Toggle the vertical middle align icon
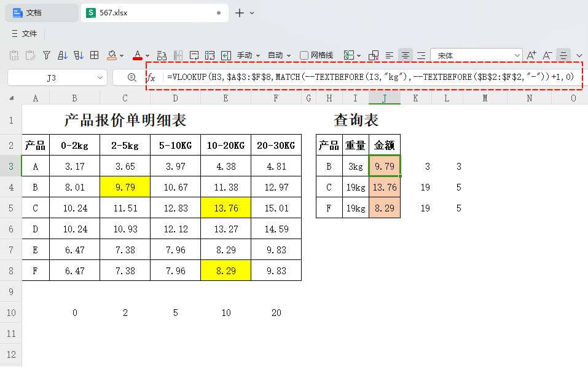Viewport: 588px width, 367px height. (563, 55)
